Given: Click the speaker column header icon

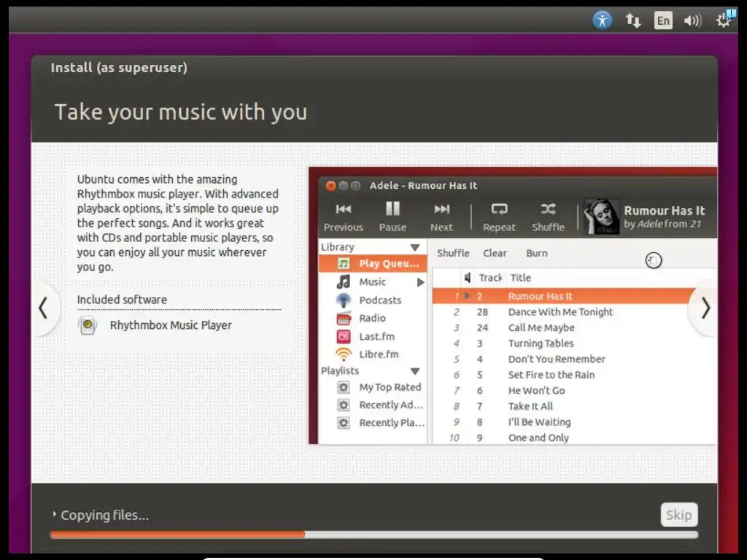Looking at the screenshot, I should coord(468,278).
